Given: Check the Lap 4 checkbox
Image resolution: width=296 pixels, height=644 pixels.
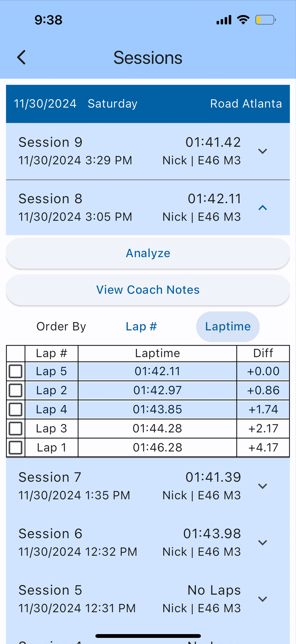Looking at the screenshot, I should (x=15, y=409).
